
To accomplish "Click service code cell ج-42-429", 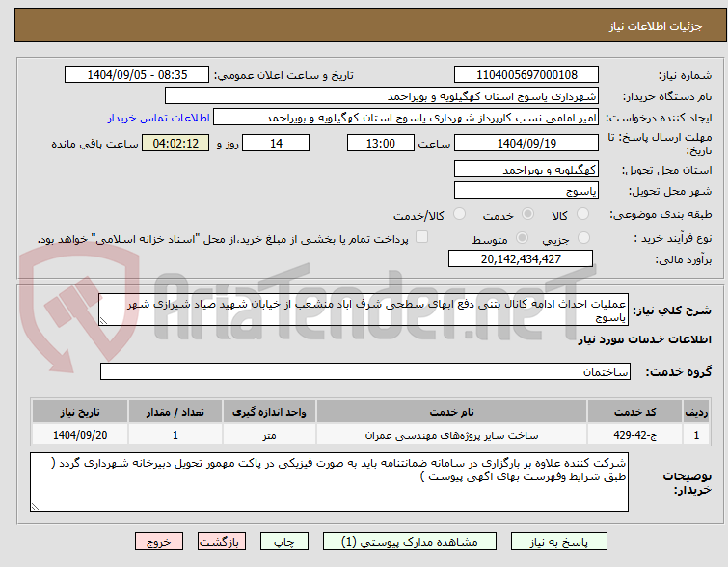I will (634, 435).
